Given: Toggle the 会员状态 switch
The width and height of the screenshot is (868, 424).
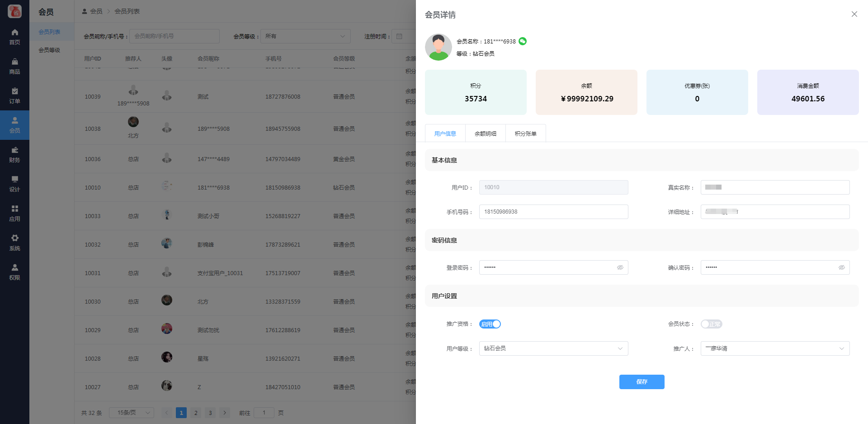Looking at the screenshot, I should tap(711, 324).
